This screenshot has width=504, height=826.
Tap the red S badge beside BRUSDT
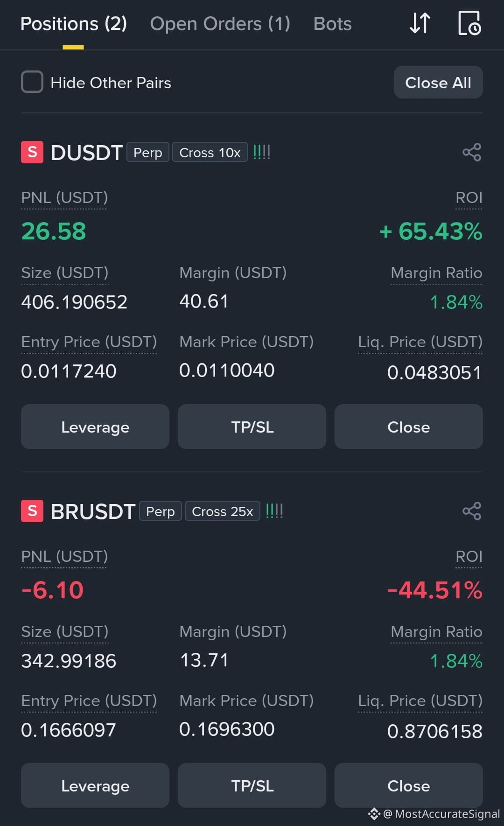(32, 511)
